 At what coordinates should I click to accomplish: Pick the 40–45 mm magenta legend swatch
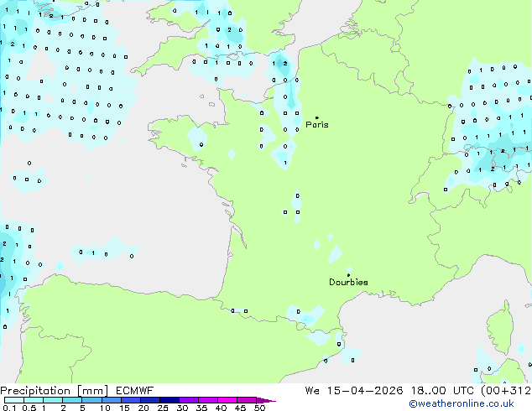pos(227,400)
